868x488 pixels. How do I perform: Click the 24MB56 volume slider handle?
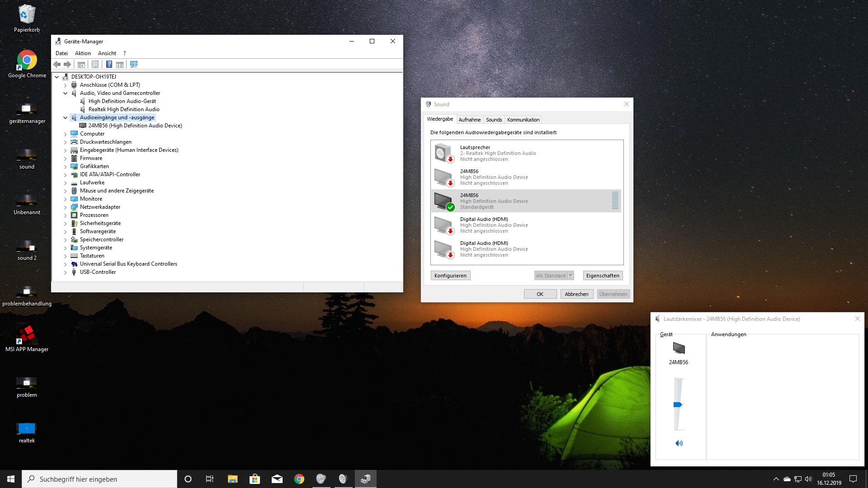pyautogui.click(x=678, y=405)
